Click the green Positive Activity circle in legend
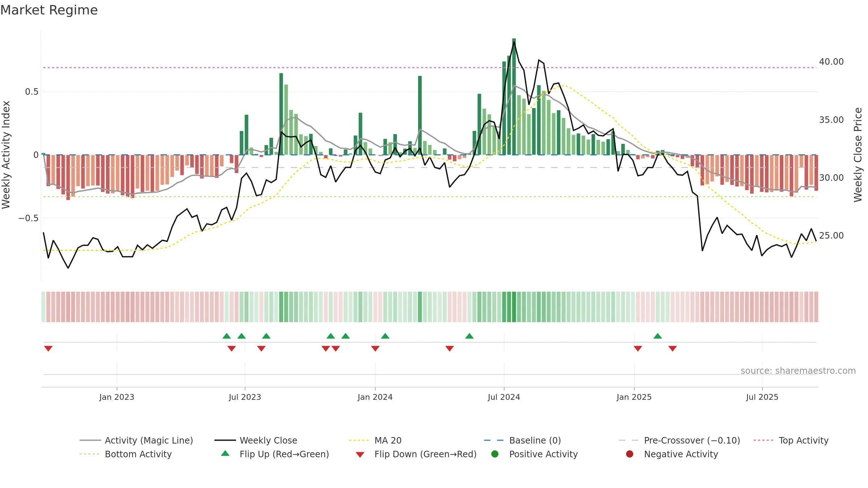868x488 pixels. 495,454
